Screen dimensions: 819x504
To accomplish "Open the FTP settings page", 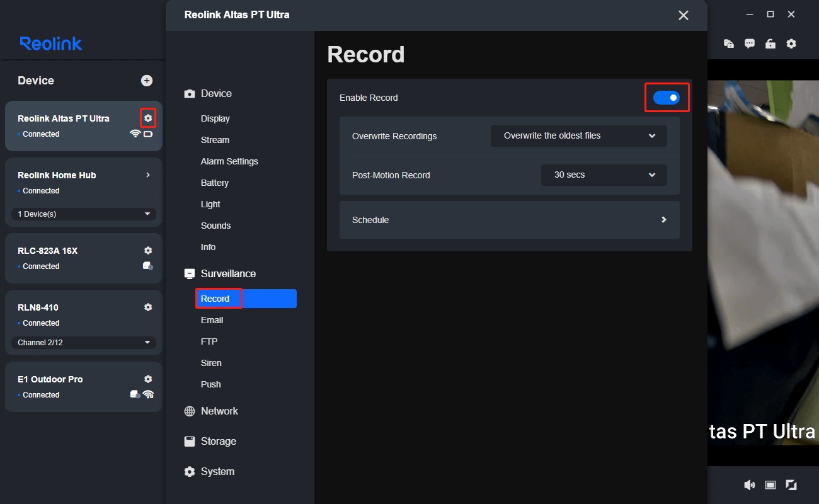I will 209,341.
